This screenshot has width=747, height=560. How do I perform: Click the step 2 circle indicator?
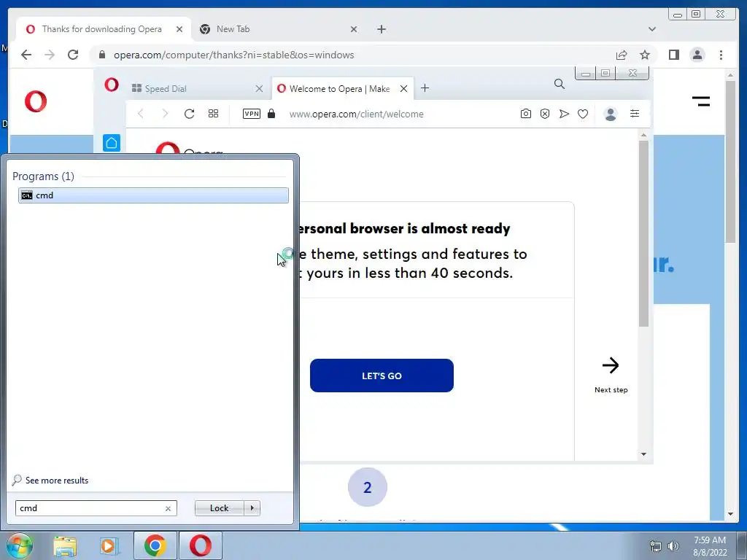click(368, 487)
